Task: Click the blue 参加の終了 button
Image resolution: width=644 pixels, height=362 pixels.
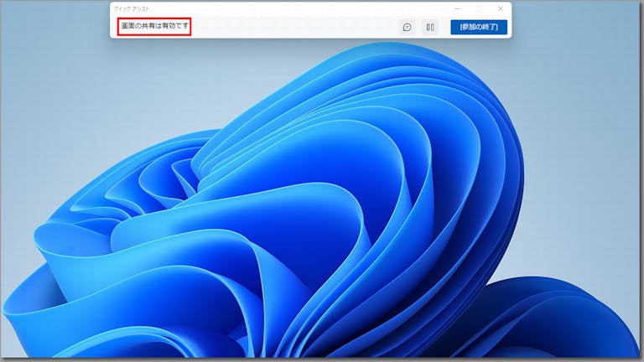Action: click(x=479, y=27)
